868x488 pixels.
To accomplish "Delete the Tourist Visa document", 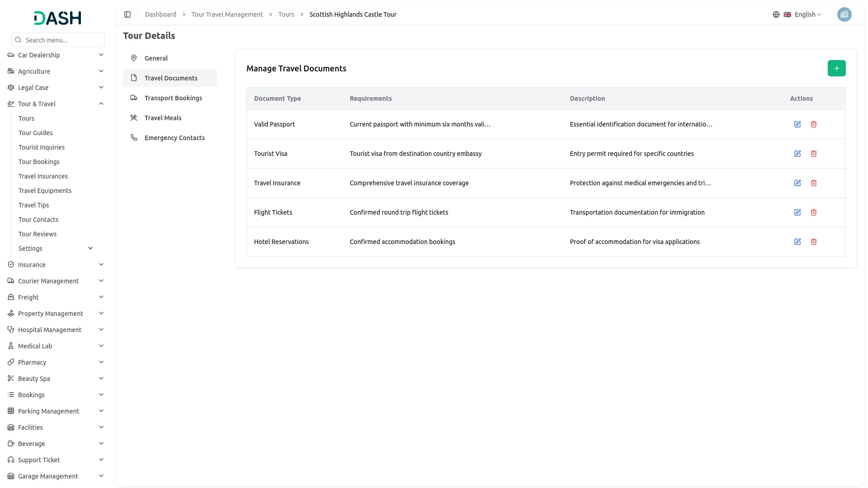I will 814,154.
